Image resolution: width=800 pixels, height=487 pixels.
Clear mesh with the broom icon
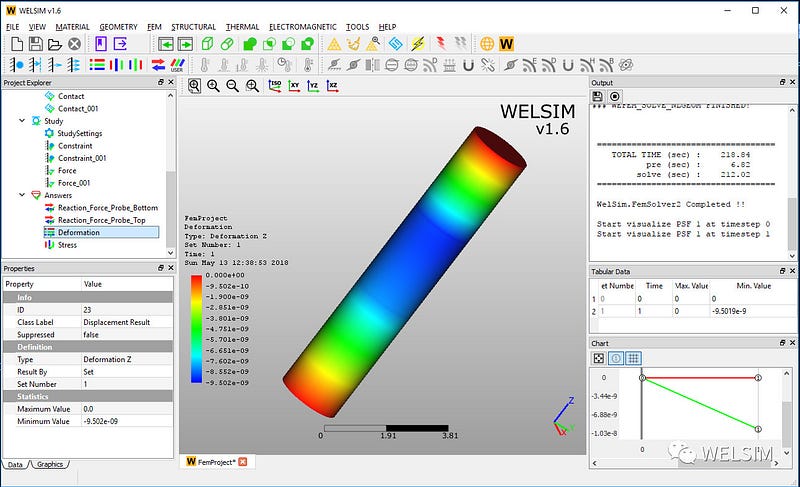[353, 44]
